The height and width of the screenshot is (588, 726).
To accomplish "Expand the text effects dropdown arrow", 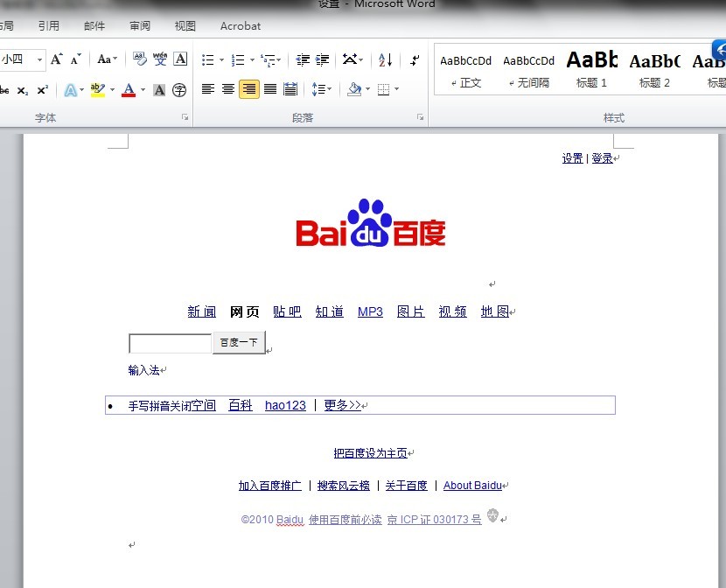I will [x=82, y=90].
